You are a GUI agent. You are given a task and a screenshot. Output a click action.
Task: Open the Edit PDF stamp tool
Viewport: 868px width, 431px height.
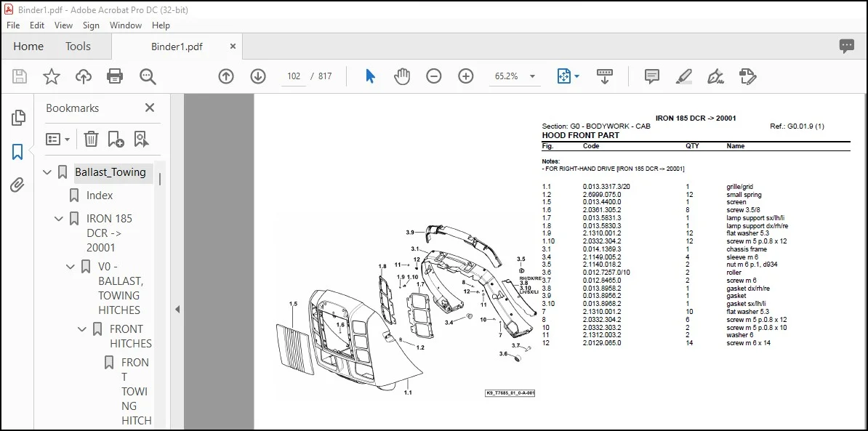point(748,76)
